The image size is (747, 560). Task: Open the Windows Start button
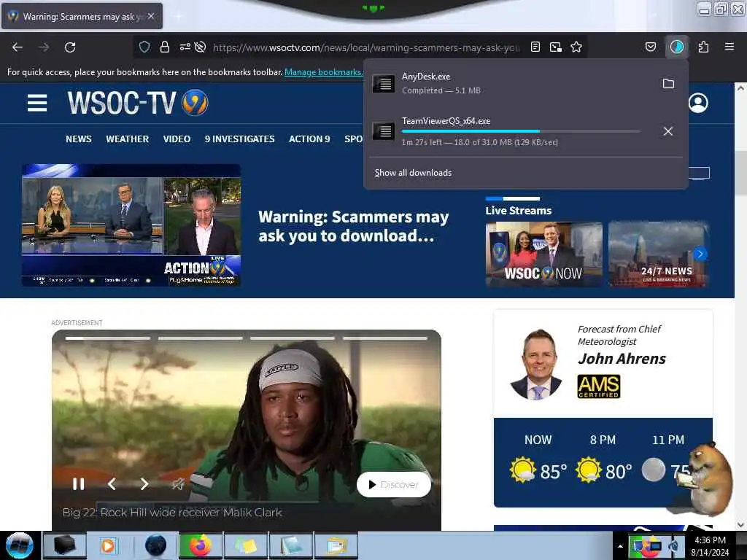tap(19, 545)
